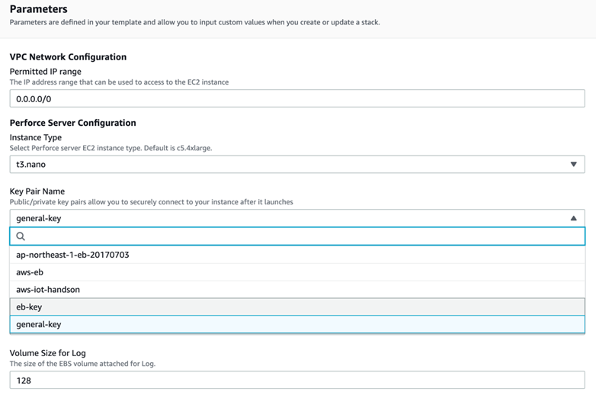597x393 pixels.
Task: Click the Key Pair Name label
Action: click(37, 191)
